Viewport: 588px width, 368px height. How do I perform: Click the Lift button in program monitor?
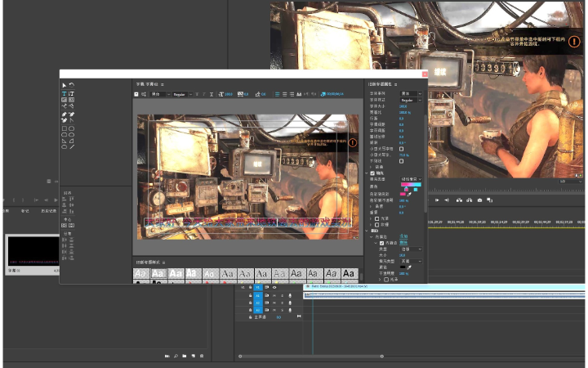(459, 200)
